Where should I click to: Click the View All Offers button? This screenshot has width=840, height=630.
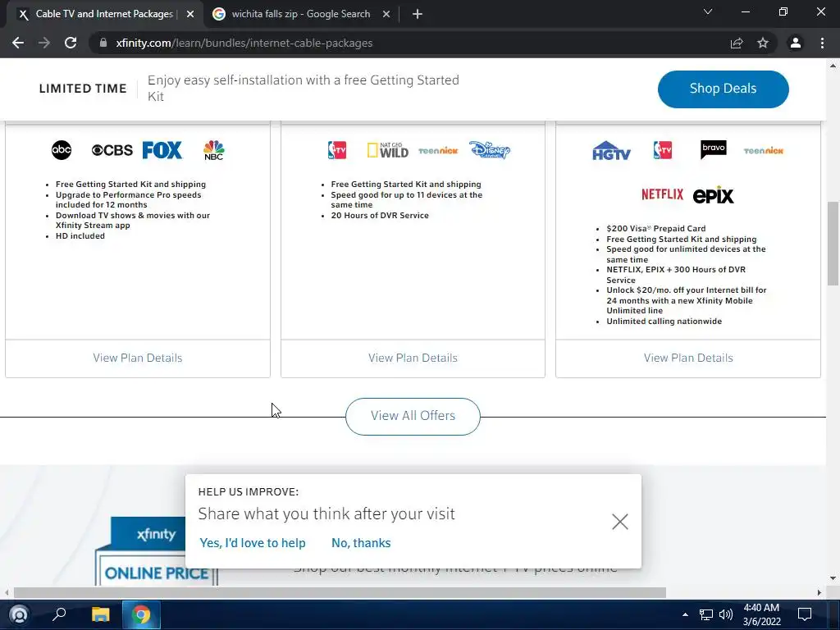click(413, 416)
